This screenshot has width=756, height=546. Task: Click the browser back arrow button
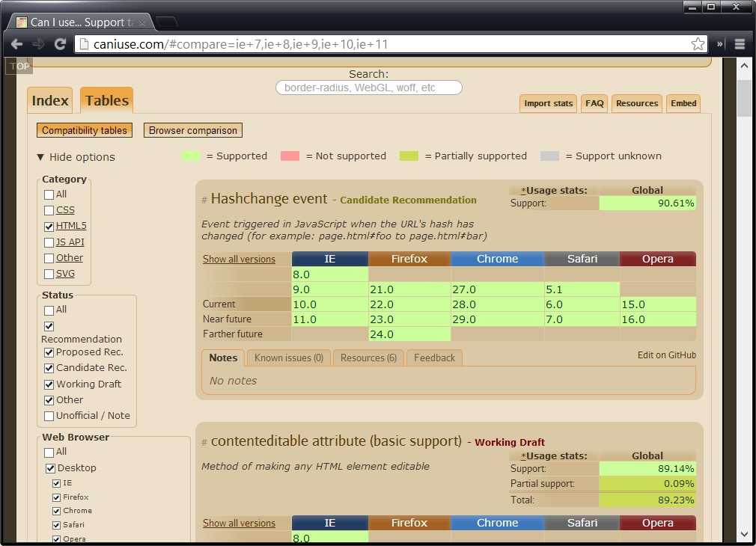[x=16, y=44]
